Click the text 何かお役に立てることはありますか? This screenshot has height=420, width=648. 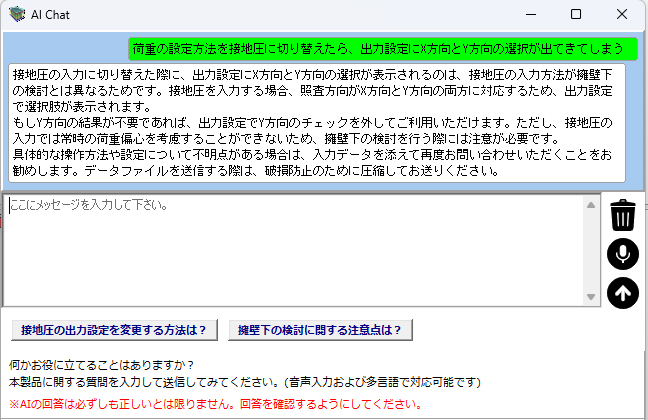pos(102,365)
